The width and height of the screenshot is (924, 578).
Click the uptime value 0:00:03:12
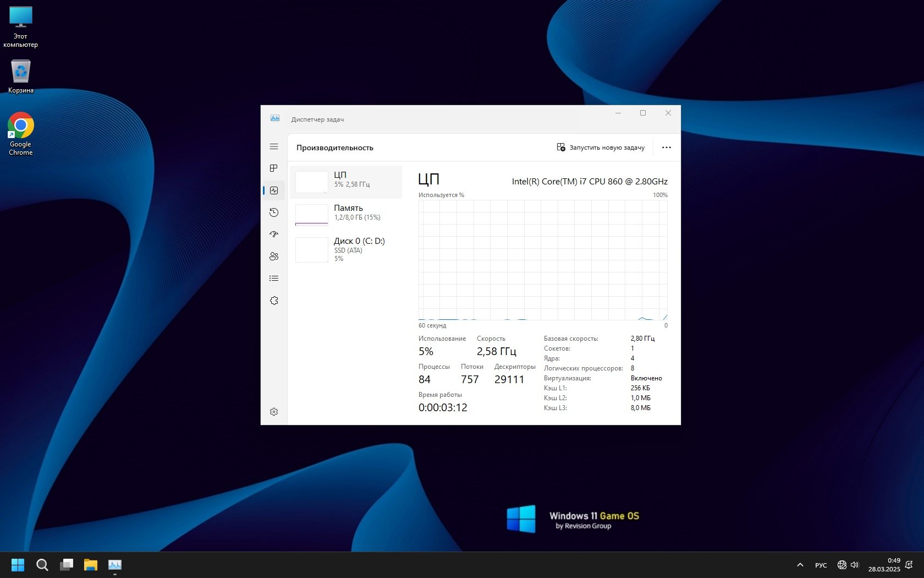(443, 407)
